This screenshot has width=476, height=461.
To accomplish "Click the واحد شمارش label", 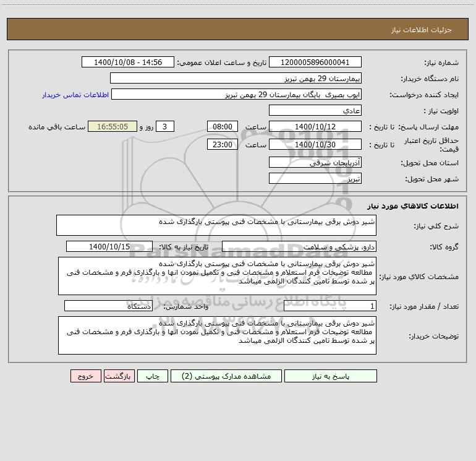I will 186,306.
